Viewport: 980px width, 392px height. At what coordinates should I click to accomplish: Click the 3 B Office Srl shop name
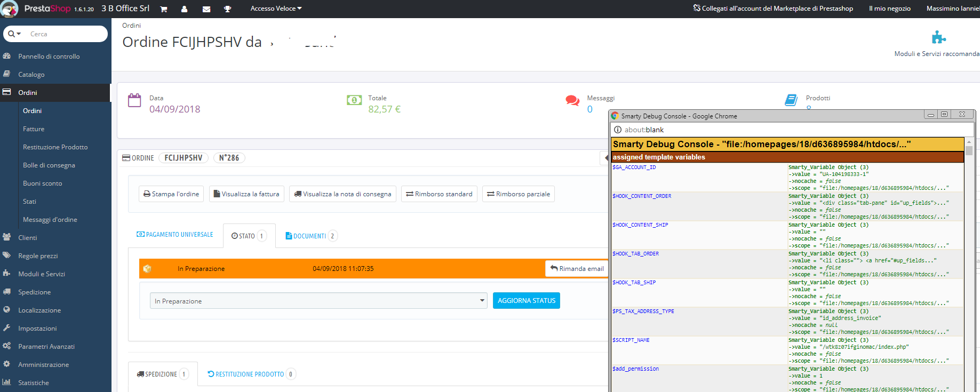(125, 9)
